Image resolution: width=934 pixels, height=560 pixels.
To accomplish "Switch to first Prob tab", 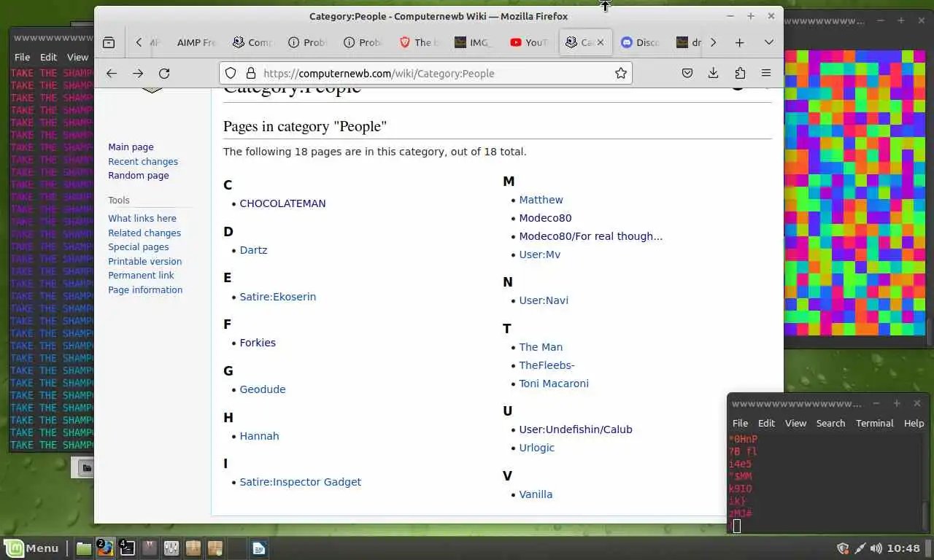I will click(x=308, y=42).
